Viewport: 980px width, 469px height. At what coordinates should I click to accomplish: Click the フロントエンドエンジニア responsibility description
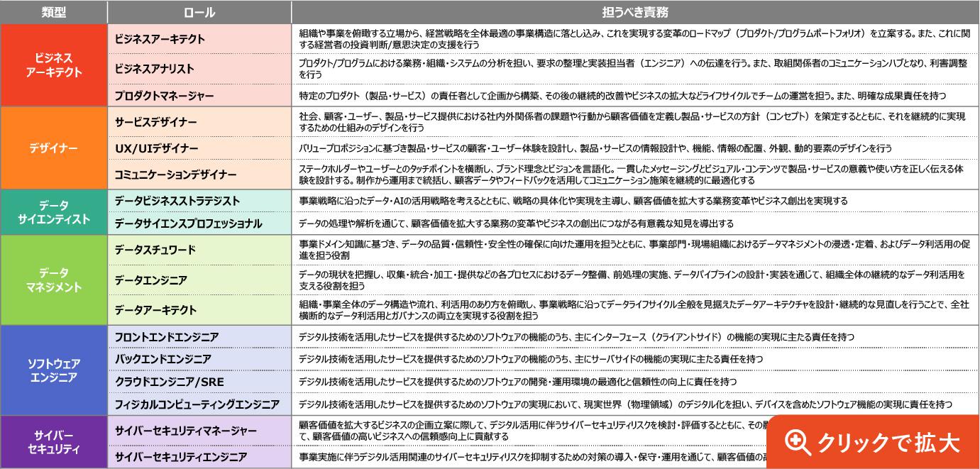coord(635,336)
